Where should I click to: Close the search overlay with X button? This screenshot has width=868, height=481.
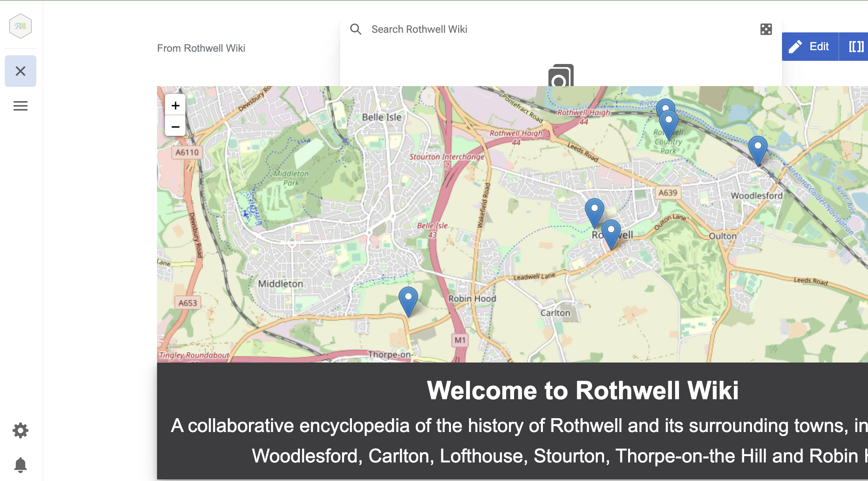point(21,71)
